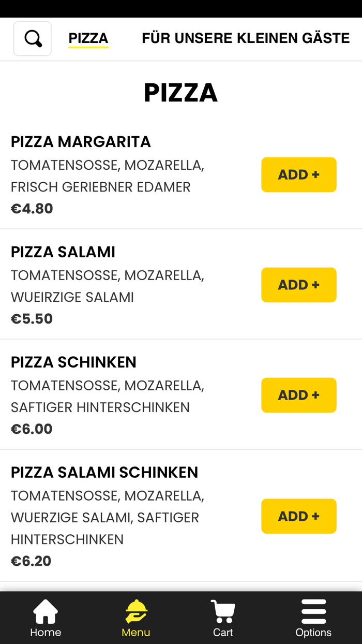Click the €6.20 price label
362x644 pixels.
click(x=31, y=561)
